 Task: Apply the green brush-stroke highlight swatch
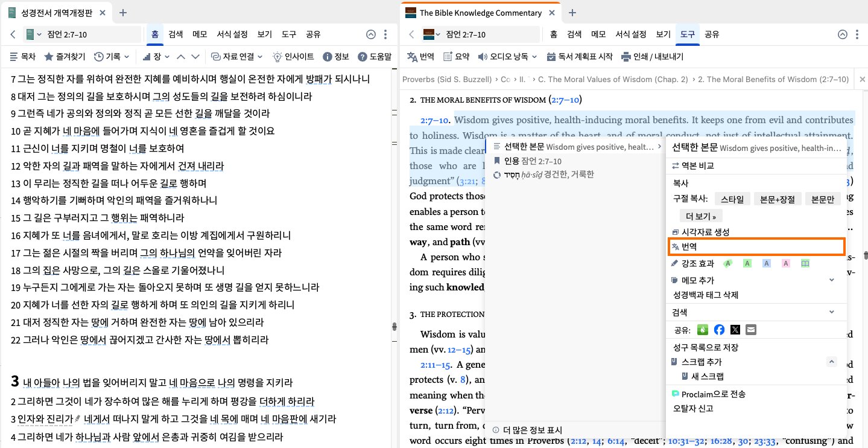click(x=728, y=263)
